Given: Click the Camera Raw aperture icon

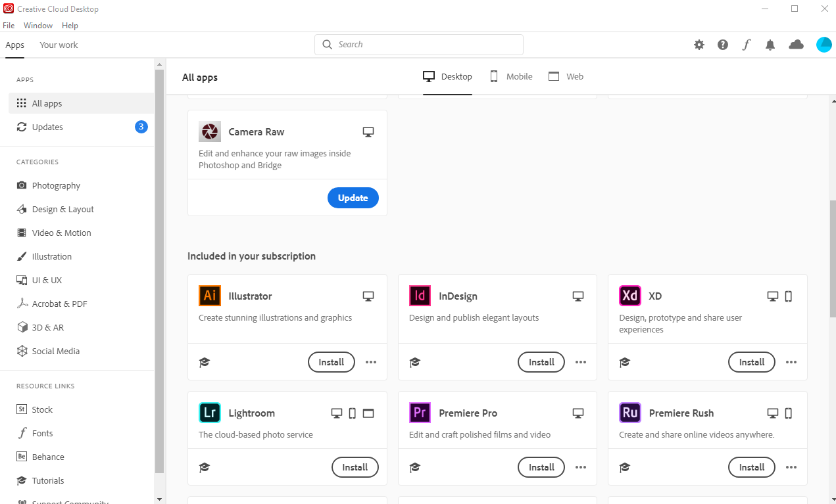Looking at the screenshot, I should point(210,131).
